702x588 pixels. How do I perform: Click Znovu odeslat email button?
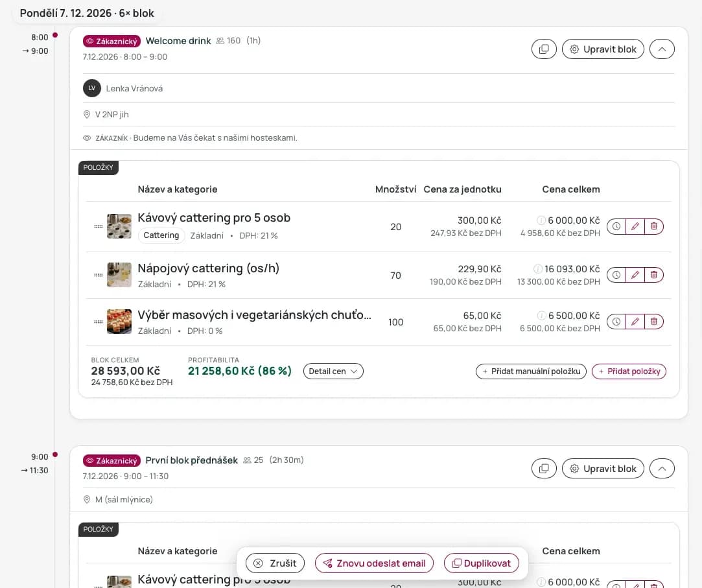[x=374, y=563]
